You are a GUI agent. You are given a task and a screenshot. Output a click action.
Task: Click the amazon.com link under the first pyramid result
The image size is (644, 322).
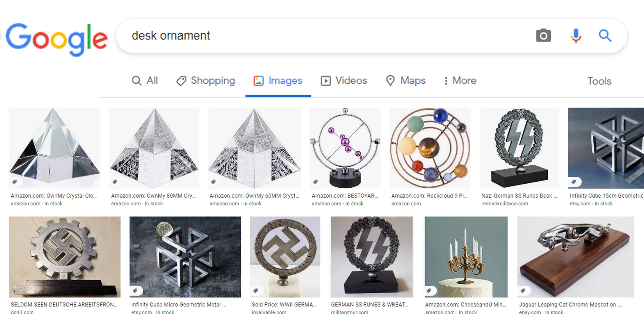(x=25, y=204)
